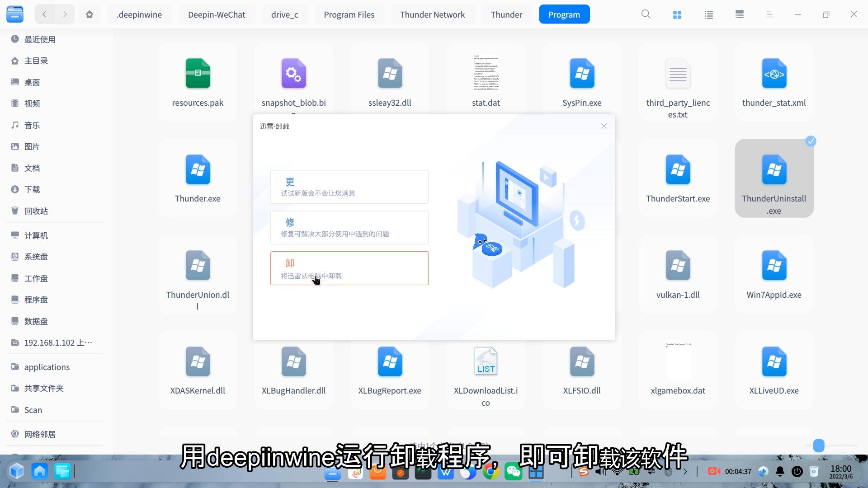Open the file manager hamburger menu
This screenshot has width=868, height=488.
pyautogui.click(x=769, y=14)
